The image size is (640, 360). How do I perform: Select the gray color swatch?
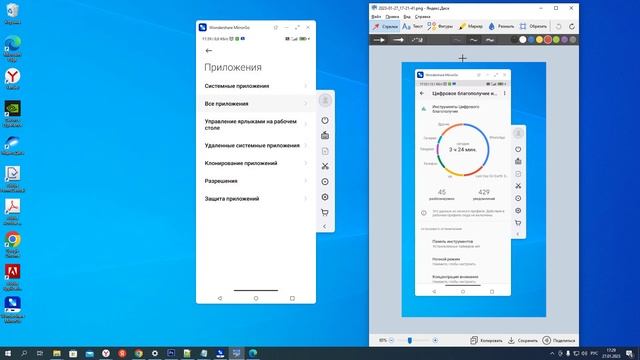pyautogui.click(x=573, y=40)
